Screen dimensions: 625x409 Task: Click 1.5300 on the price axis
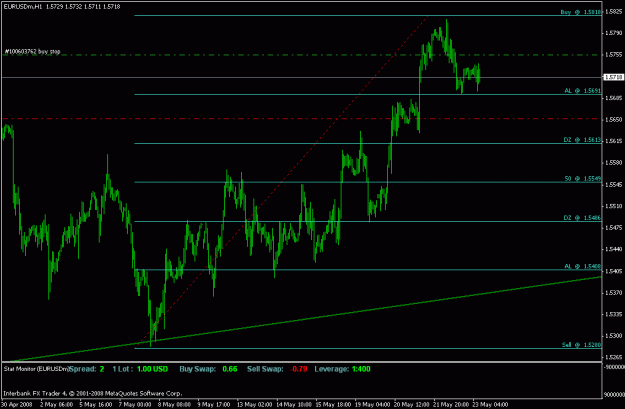(614, 336)
